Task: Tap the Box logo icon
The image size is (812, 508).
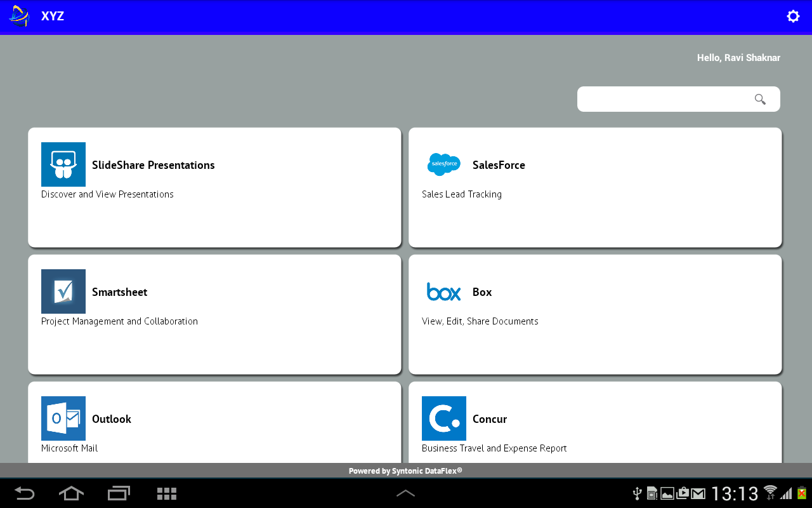Action: 444,292
